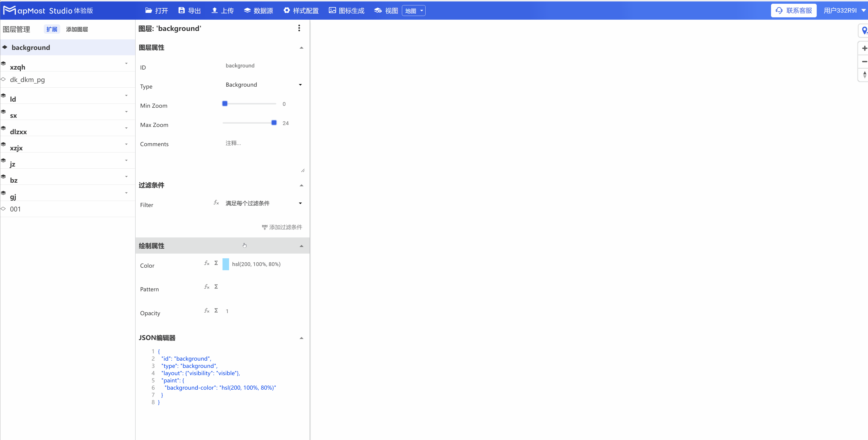Click the fx icon next to Filter
Image resolution: width=868 pixels, height=440 pixels.
click(x=216, y=203)
